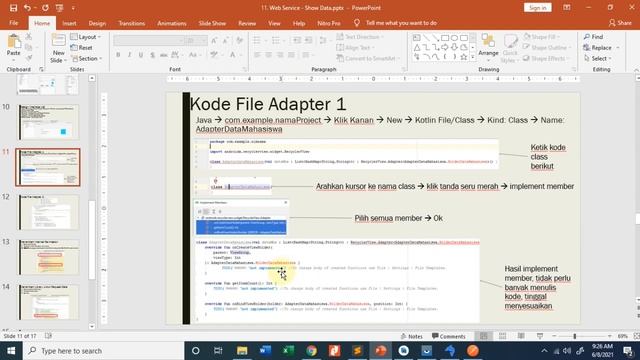Click the New Slide icon
This screenshot has height=360, width=640.
58,41
